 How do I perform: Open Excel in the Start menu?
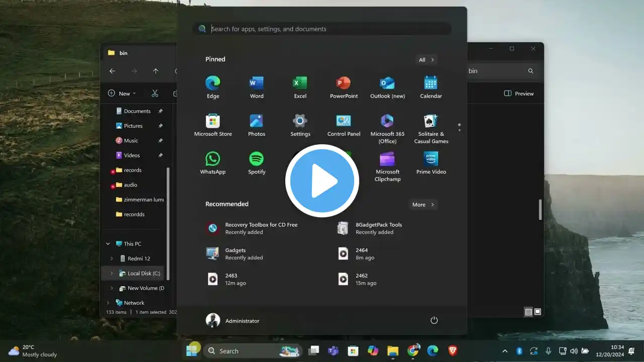(x=300, y=87)
